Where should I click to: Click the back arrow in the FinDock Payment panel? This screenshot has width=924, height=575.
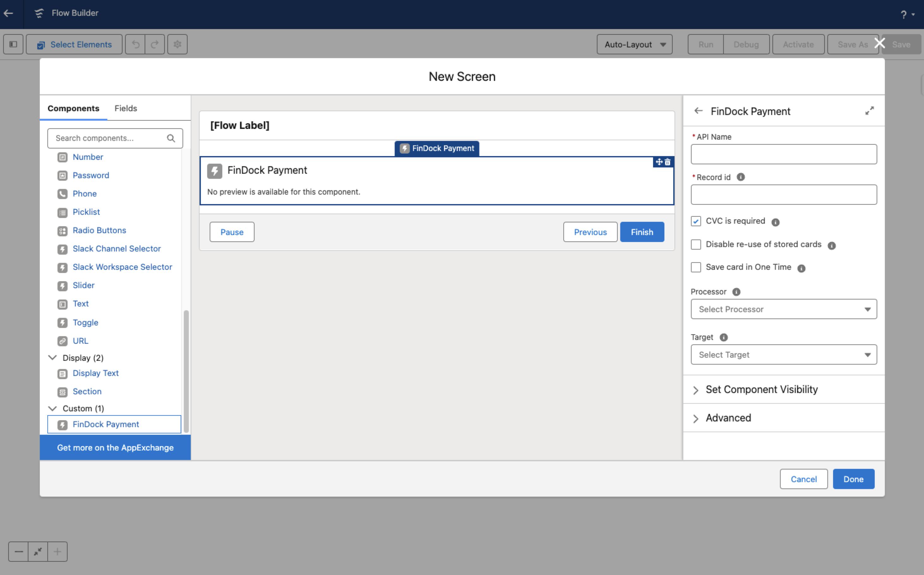pyautogui.click(x=698, y=111)
